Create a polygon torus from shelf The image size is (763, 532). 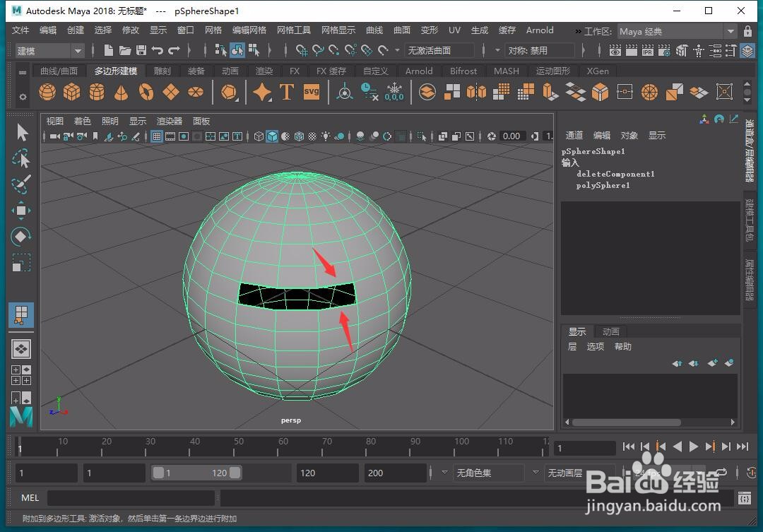(x=146, y=92)
